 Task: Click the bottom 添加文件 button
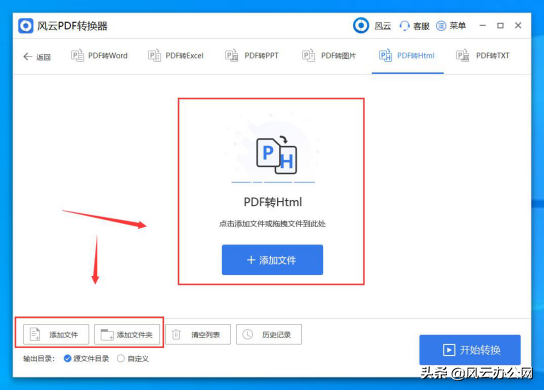click(56, 335)
